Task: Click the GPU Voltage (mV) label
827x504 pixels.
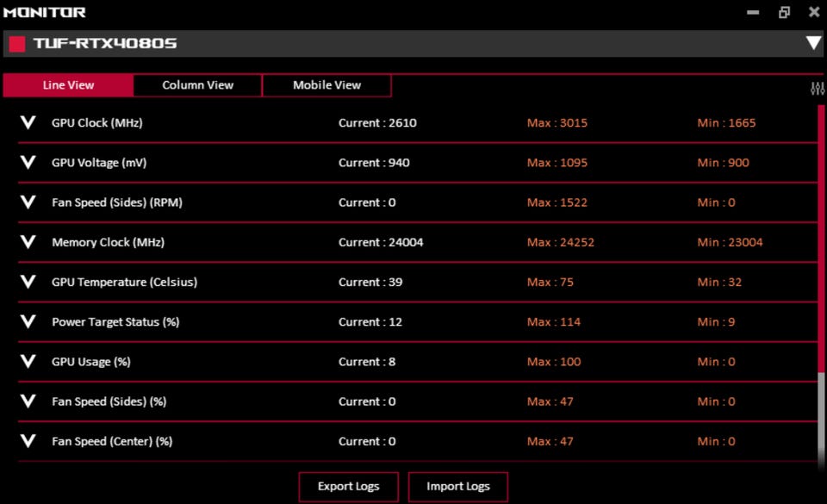Action: tap(99, 162)
